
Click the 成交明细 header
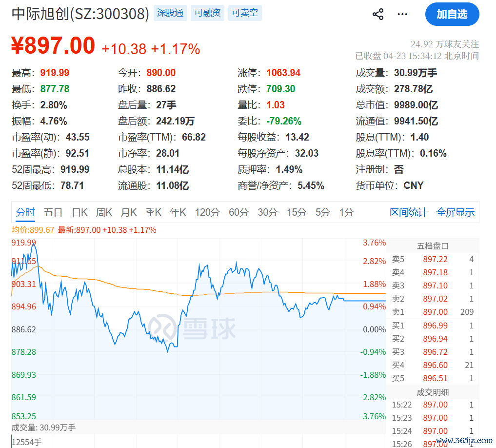pyautogui.click(x=433, y=392)
